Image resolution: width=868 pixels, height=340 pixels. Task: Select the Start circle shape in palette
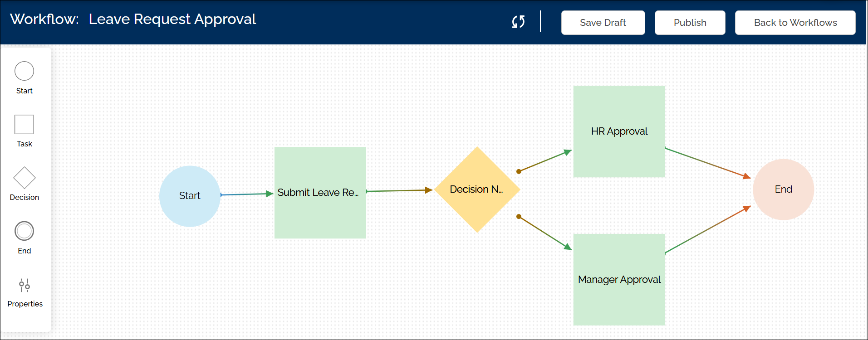coord(24,71)
